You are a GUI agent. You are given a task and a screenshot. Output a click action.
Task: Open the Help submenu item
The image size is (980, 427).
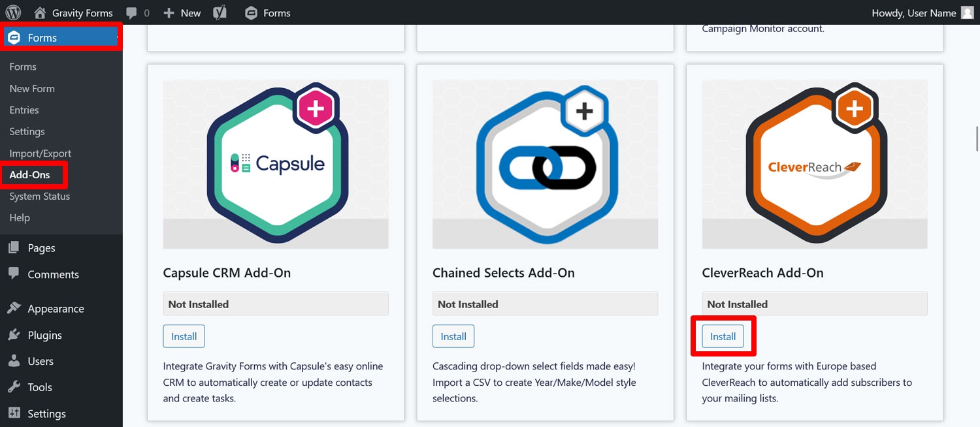click(20, 217)
